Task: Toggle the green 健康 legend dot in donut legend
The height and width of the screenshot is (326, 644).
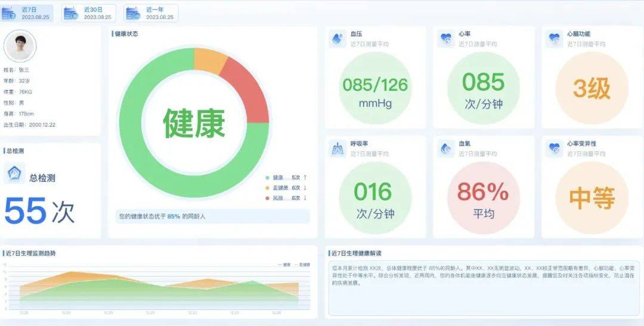Action: click(267, 177)
